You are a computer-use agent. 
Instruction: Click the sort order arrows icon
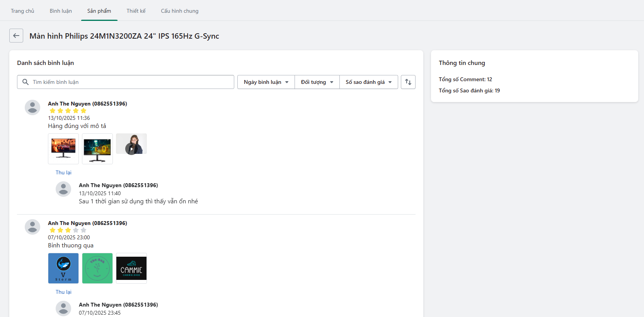point(408,82)
